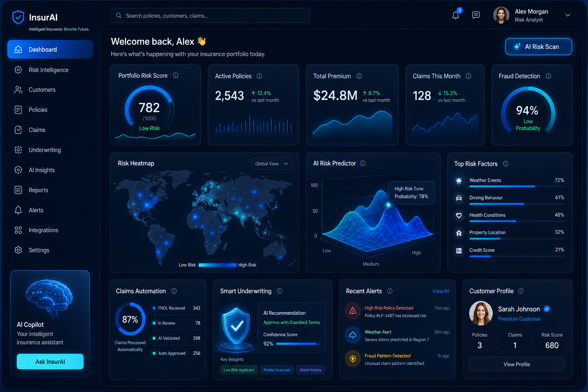Open the messages chat icon
The width and height of the screenshot is (588, 392).
click(476, 15)
